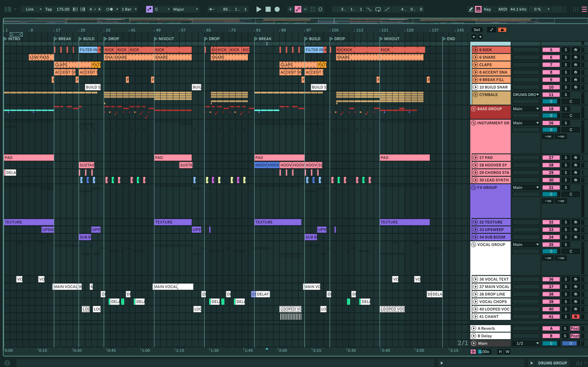Enable the Punch-Out switch
This screenshot has height=367, width=588.
click(387, 9)
